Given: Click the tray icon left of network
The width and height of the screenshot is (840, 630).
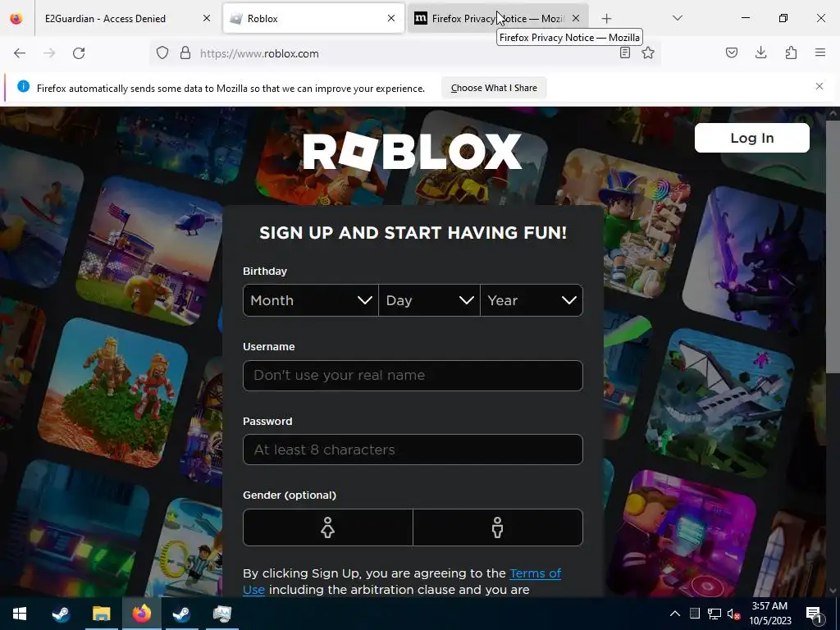Looking at the screenshot, I should (694, 614).
